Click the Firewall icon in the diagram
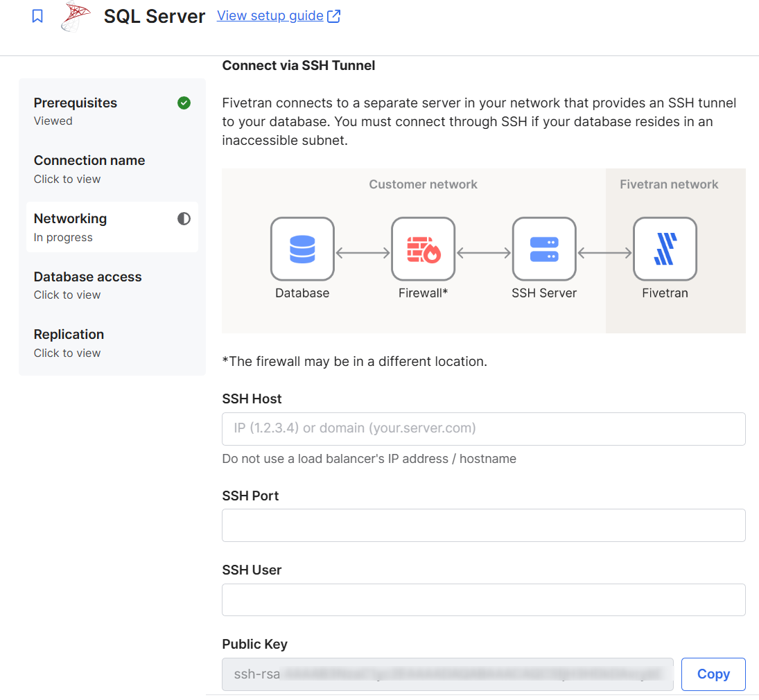 click(424, 249)
